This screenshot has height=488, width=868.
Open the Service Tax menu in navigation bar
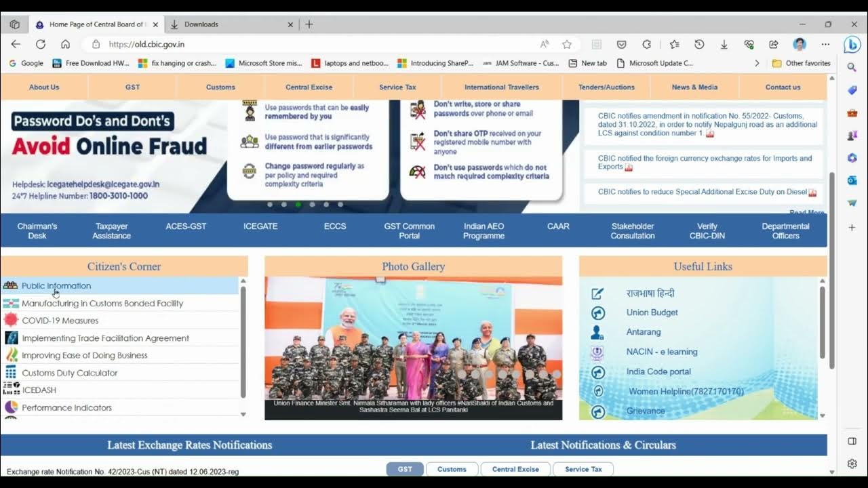[x=397, y=87]
